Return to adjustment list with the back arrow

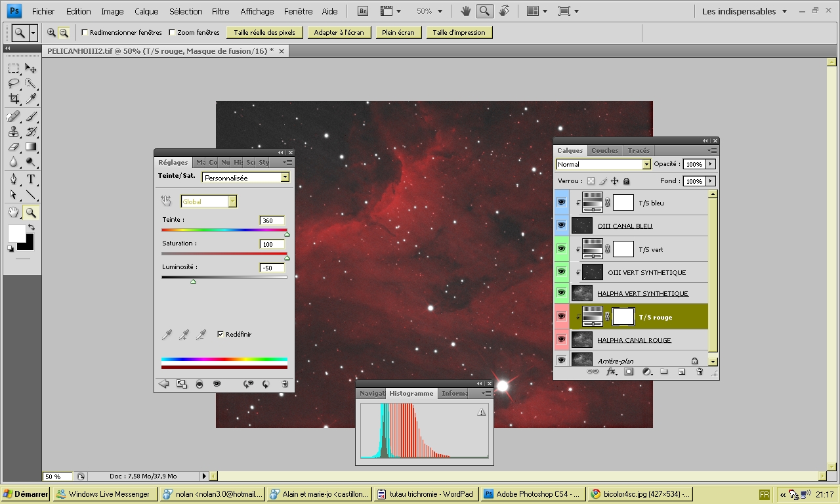pyautogui.click(x=164, y=384)
